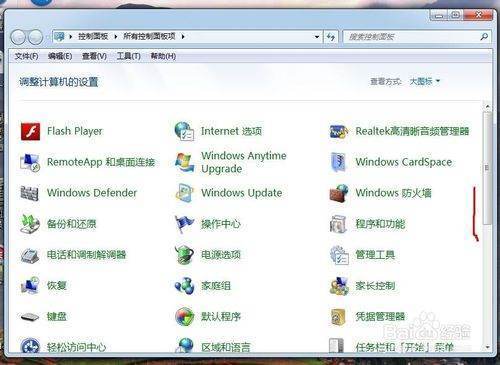The image size is (500, 365).
Task: Open the 查看(V) menu
Action: click(94, 56)
